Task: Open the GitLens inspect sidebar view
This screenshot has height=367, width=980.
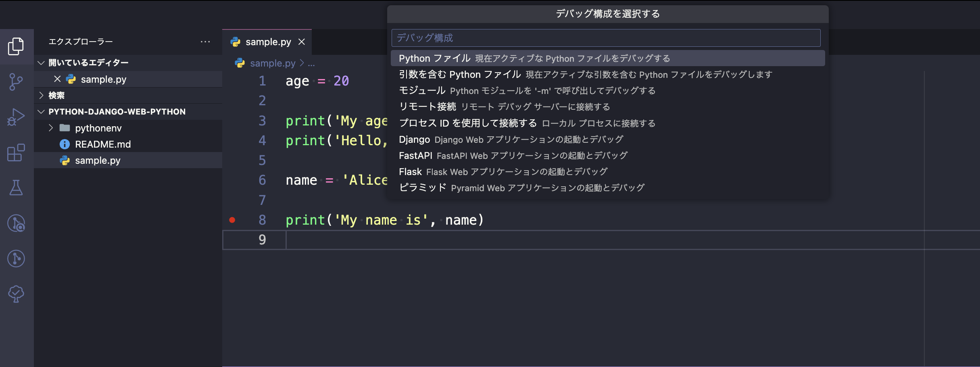Action: 16,259
